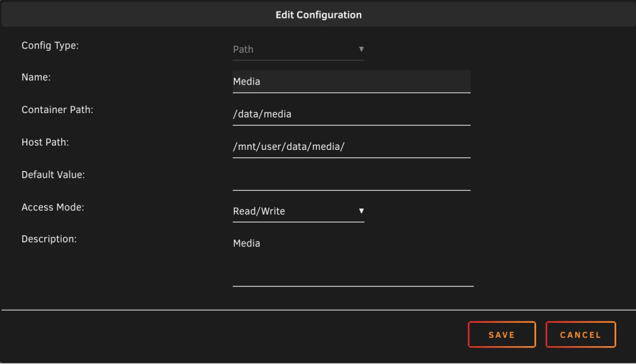Click the empty Default Value field

(351, 179)
